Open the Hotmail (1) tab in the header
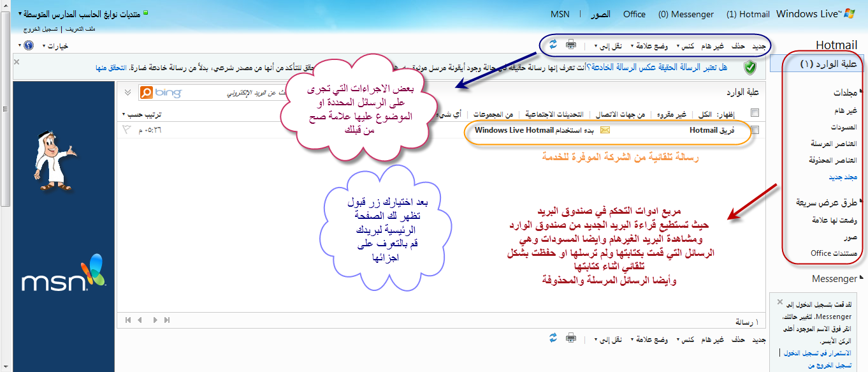 tap(748, 14)
